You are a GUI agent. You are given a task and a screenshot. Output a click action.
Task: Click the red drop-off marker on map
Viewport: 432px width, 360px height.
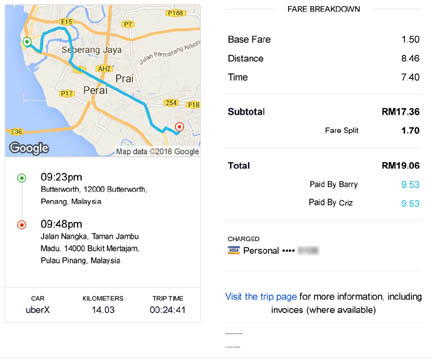[x=179, y=127]
